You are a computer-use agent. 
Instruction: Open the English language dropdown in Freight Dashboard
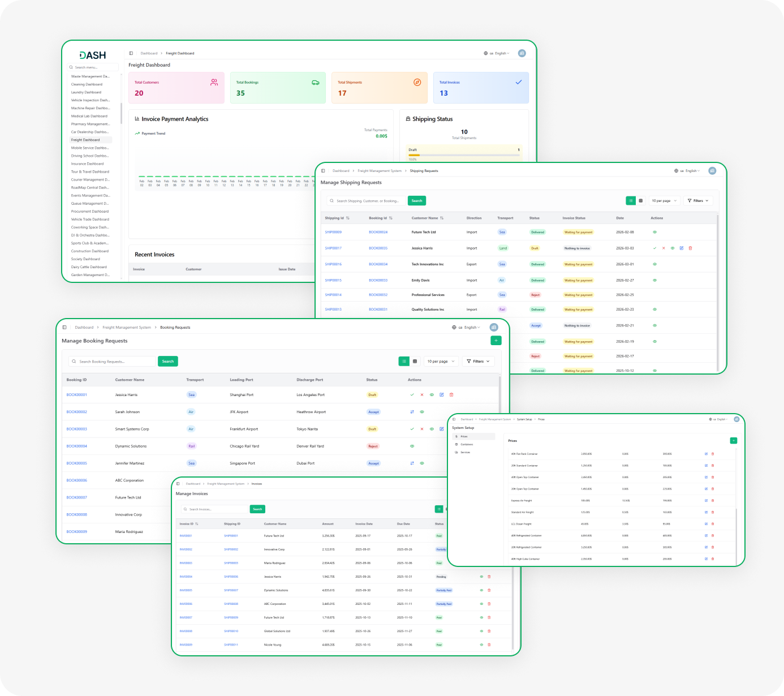(x=497, y=53)
